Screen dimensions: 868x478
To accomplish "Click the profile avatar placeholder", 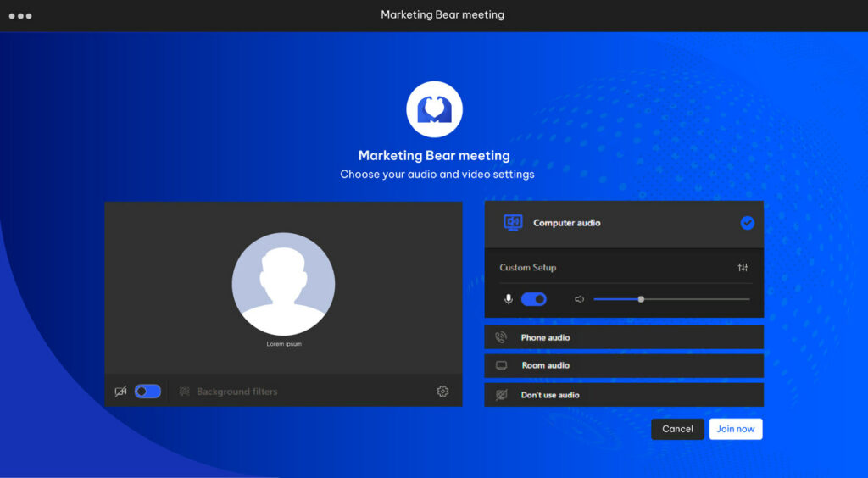I will click(x=283, y=284).
